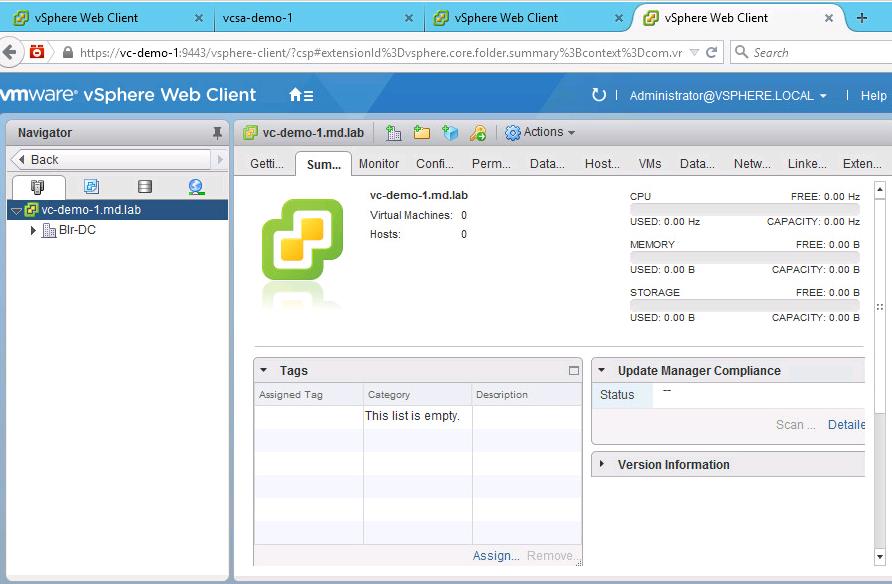Open the Administrator@VSPHERE.LOCAL user dropdown

[728, 96]
